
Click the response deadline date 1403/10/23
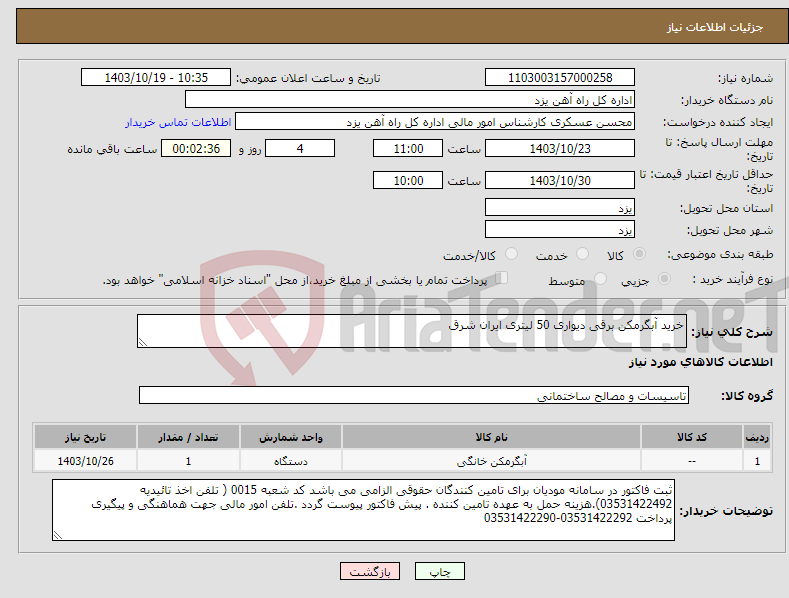pos(560,148)
